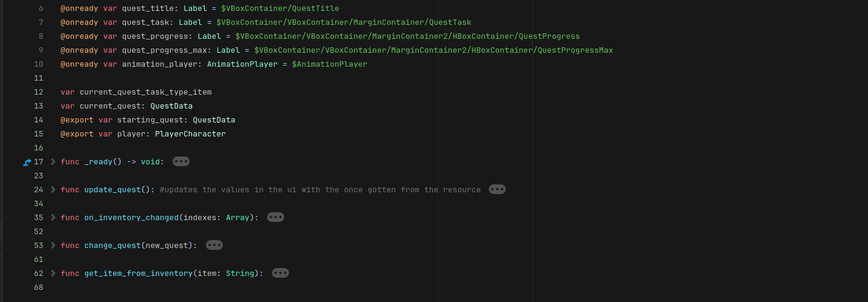This screenshot has height=302, width=868.
Task: Click the QuestData type on line 13
Action: point(171,106)
